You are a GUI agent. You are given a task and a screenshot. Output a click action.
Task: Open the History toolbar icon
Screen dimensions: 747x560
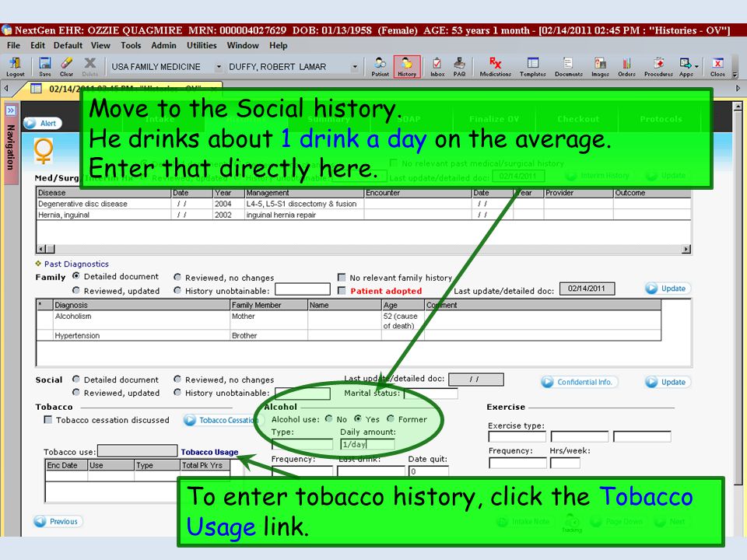(407, 66)
